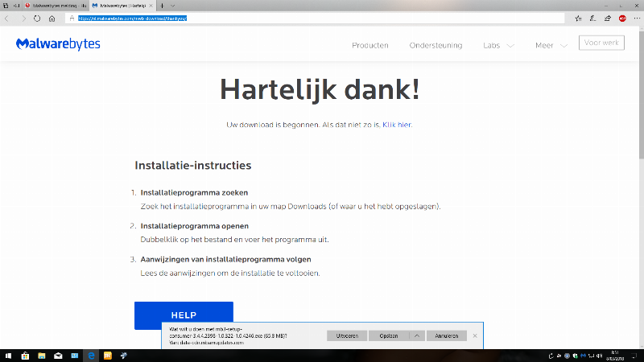Click the Klik hier download link

tap(397, 125)
